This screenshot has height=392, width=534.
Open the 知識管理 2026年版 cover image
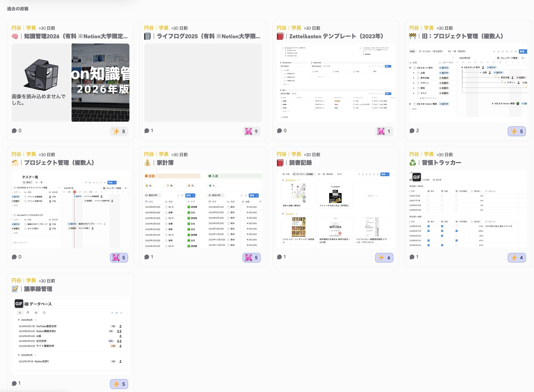[x=100, y=82]
